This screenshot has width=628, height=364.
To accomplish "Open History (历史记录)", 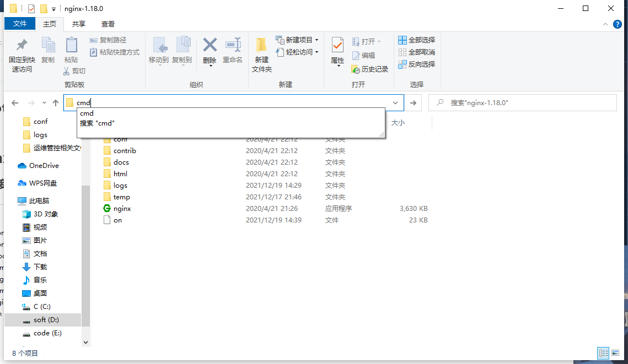I will (x=369, y=69).
